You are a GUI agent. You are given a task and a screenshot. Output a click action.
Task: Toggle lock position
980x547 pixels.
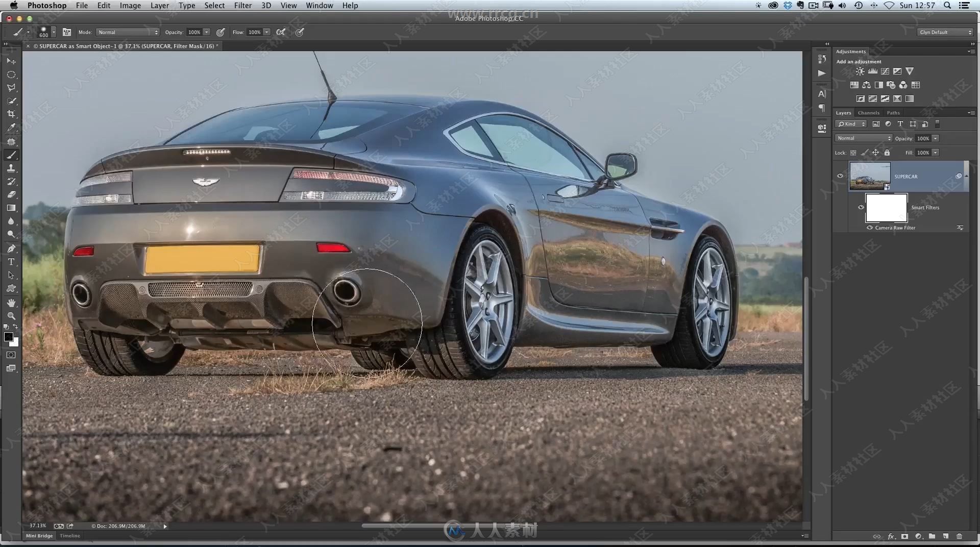(875, 153)
